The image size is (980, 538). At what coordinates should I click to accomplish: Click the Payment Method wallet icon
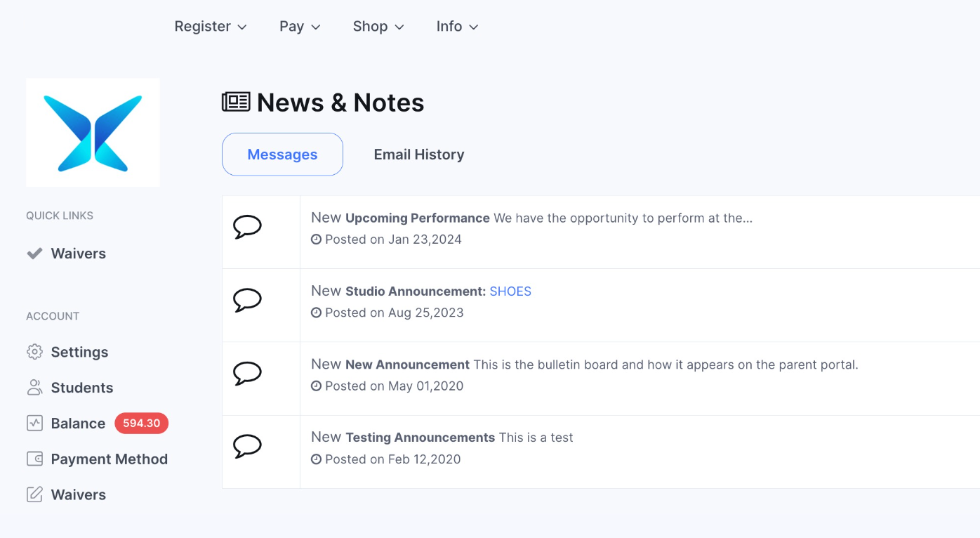34,459
